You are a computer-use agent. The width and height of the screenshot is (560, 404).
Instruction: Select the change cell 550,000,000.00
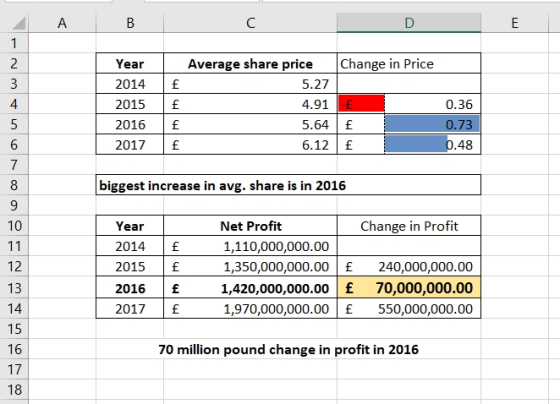point(409,309)
